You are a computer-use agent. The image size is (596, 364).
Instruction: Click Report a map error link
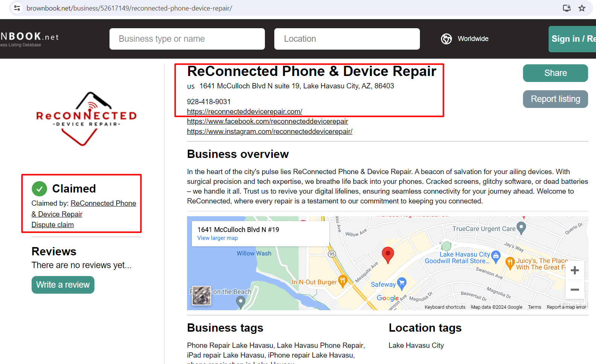566,307
